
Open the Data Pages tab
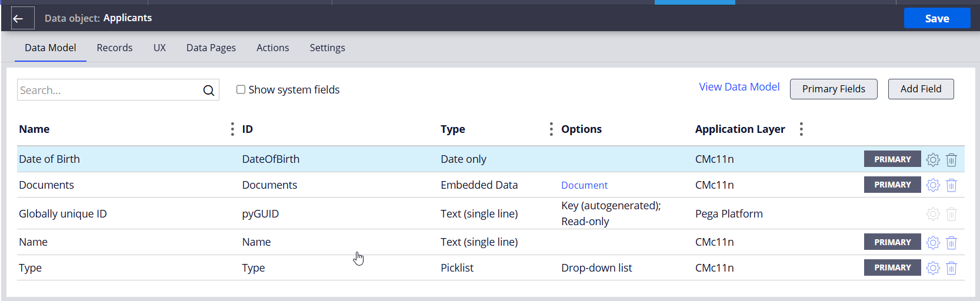(x=211, y=48)
